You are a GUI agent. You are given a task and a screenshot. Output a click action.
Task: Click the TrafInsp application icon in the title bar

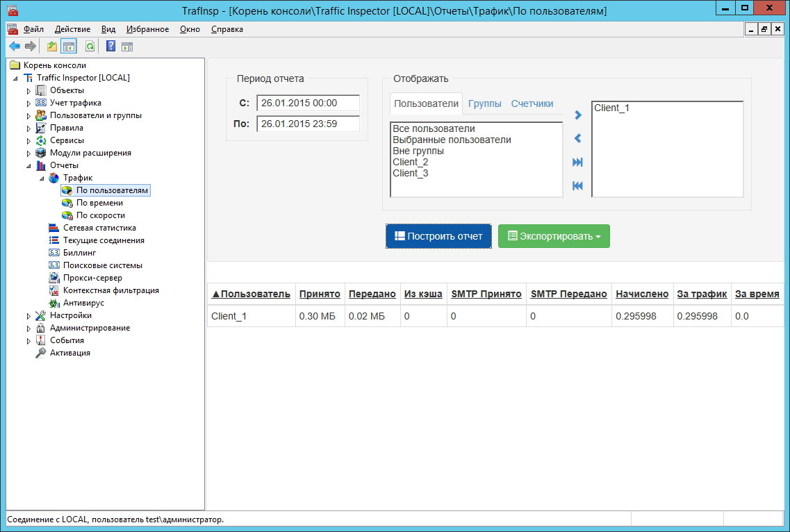coord(12,10)
